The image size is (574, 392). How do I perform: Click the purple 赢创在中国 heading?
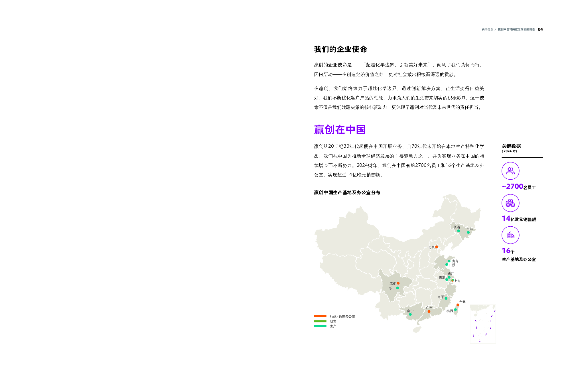(x=340, y=130)
